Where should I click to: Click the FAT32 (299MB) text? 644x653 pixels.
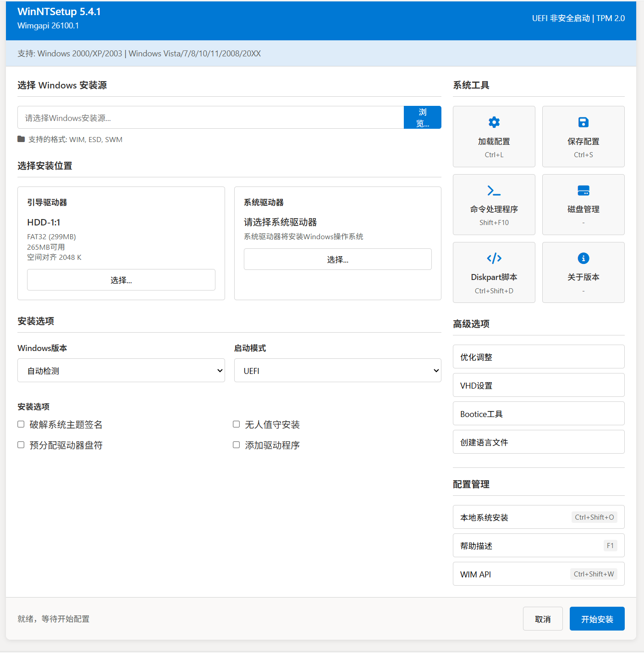(51, 236)
